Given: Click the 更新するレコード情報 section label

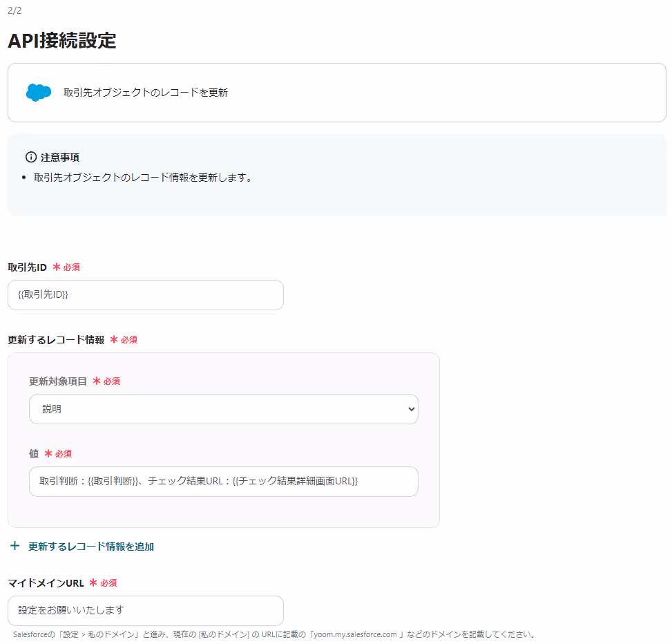Looking at the screenshot, I should click(56, 339).
